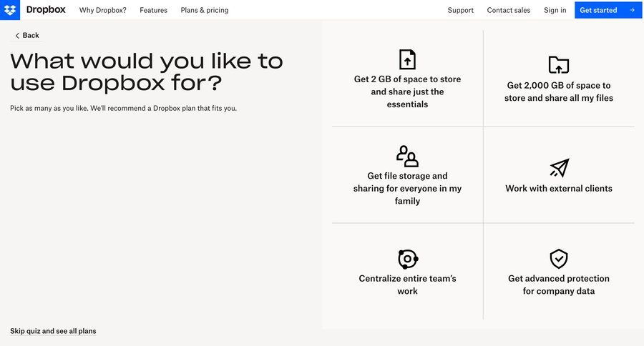644x346 pixels.
Task: Click the Sign in link
Action: 555,10
